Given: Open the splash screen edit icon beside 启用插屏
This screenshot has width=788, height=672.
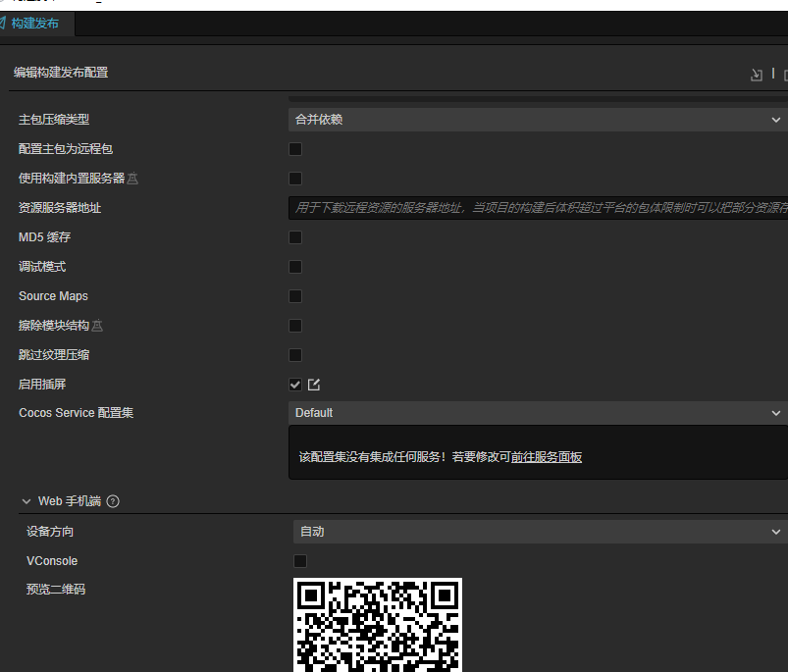Looking at the screenshot, I should (x=314, y=385).
